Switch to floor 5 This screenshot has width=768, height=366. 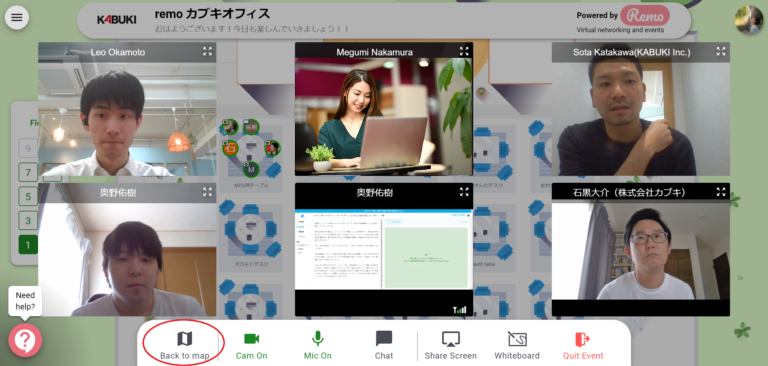click(x=28, y=196)
